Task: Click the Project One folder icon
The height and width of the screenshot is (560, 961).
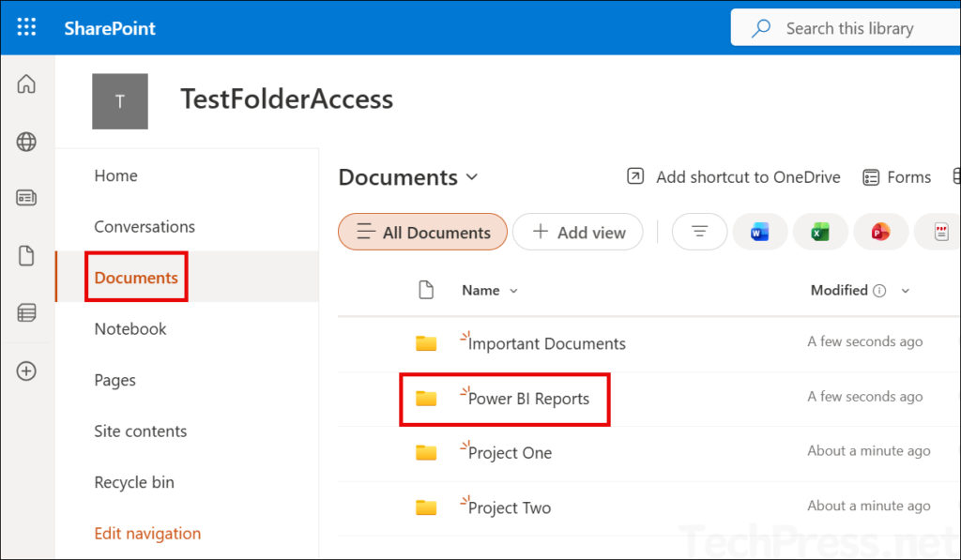Action: coord(426,453)
